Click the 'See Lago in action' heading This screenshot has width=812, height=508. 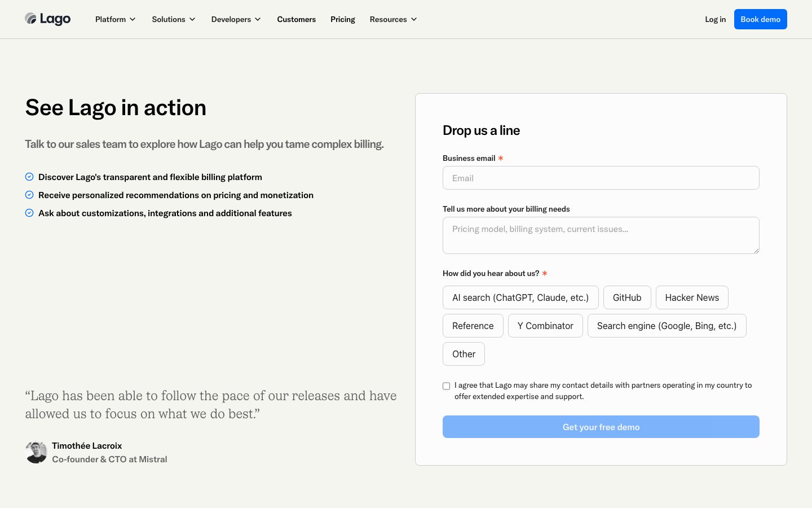point(116,108)
